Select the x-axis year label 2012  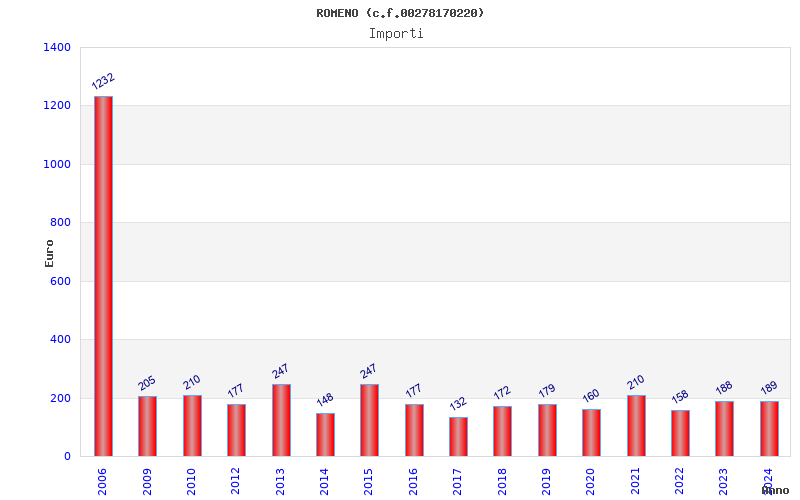[235, 482]
